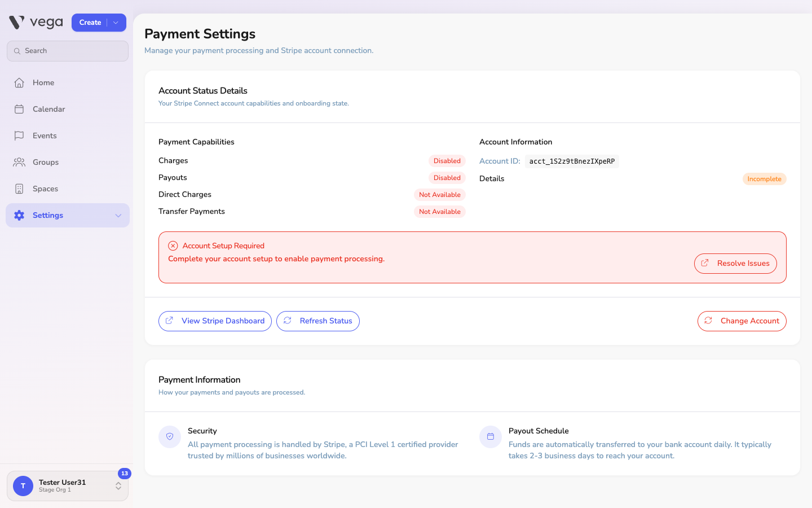The height and width of the screenshot is (508, 812).
Task: Click the Account ID: label
Action: click(500, 161)
